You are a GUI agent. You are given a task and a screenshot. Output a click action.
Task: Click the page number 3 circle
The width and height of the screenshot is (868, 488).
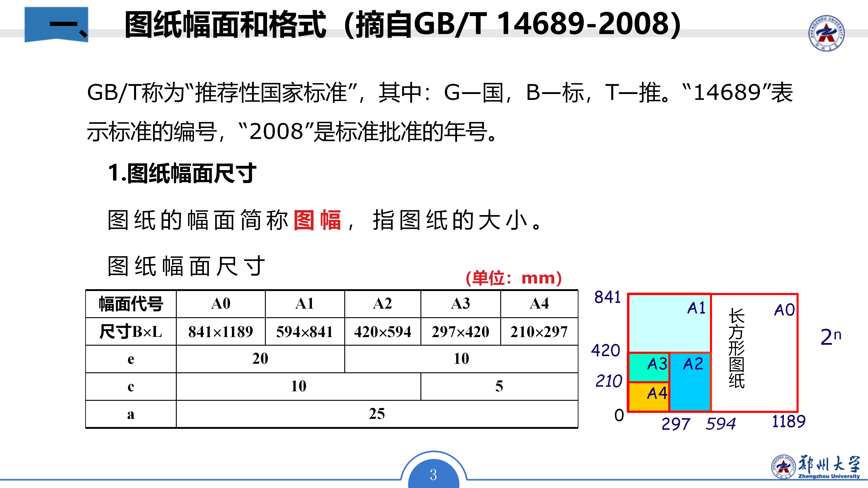pyautogui.click(x=433, y=474)
